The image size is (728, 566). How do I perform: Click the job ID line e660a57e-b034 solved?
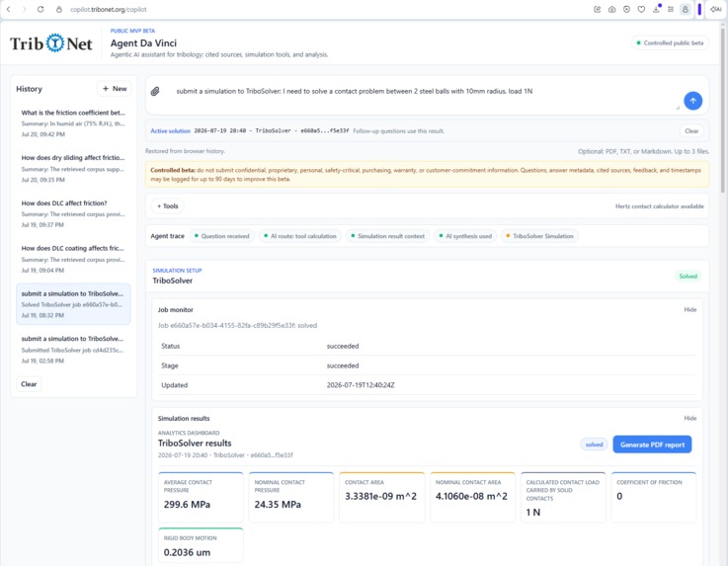coord(237,326)
